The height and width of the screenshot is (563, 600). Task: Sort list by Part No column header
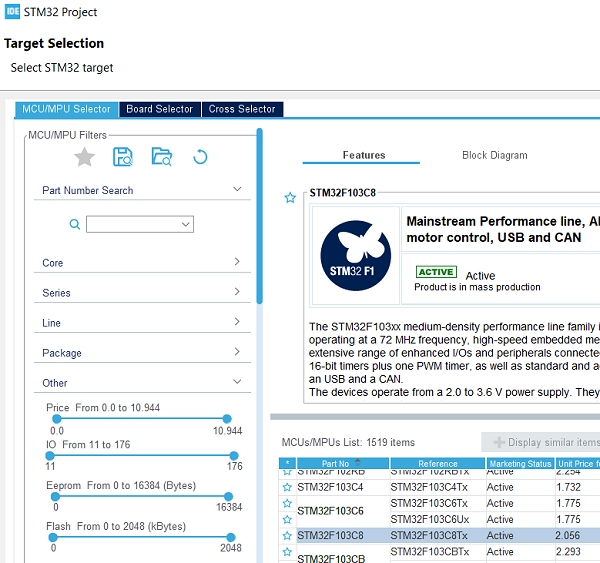click(x=336, y=464)
